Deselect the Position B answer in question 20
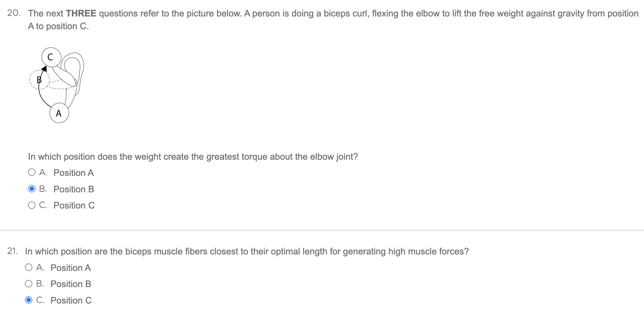The image size is (644, 320). pos(32,189)
